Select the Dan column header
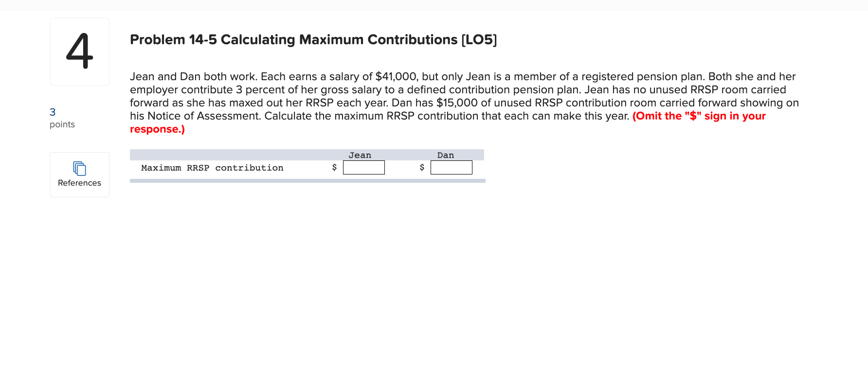 445,155
